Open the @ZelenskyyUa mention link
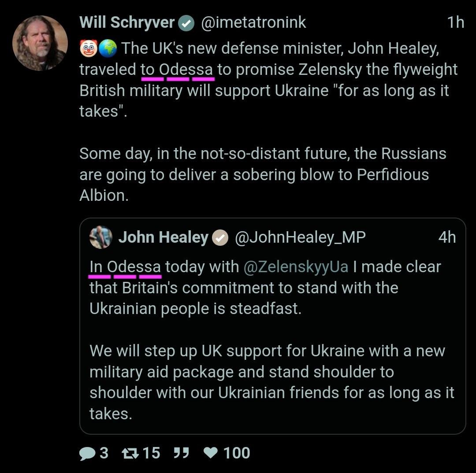 (295, 267)
